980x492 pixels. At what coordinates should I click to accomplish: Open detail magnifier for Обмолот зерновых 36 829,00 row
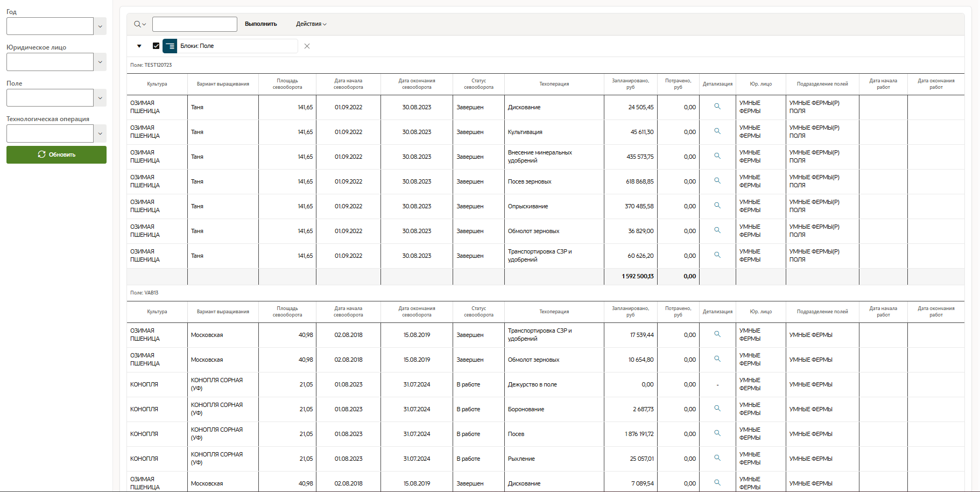[x=717, y=230]
